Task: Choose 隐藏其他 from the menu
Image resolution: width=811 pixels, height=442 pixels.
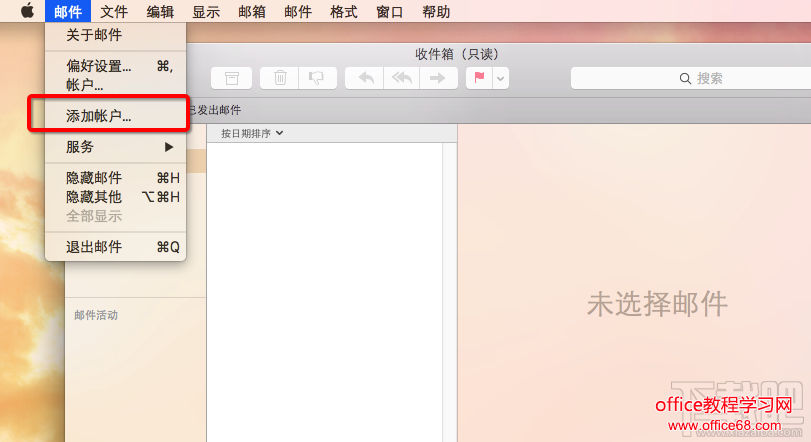Action: pos(115,197)
